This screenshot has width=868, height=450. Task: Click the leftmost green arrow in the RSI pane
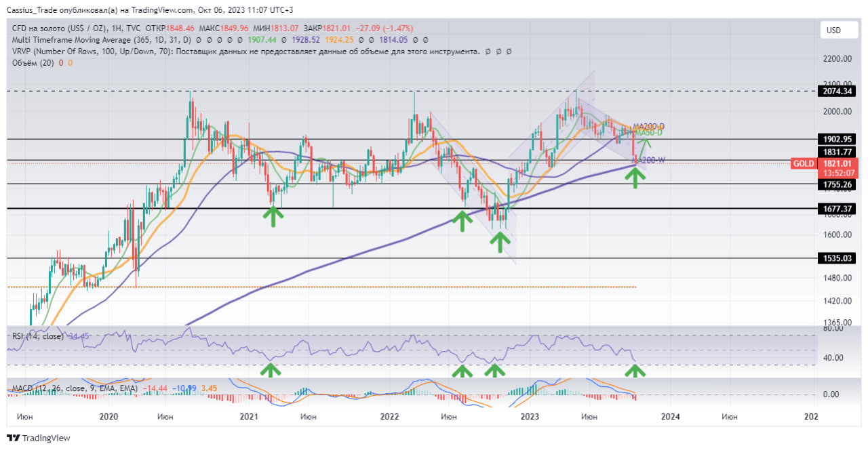pos(271,370)
